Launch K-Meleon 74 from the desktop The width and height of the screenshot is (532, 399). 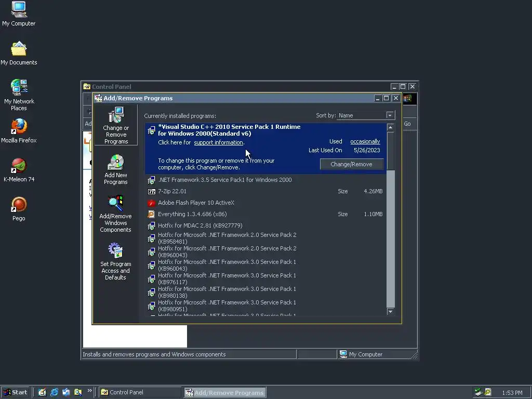[19, 170]
